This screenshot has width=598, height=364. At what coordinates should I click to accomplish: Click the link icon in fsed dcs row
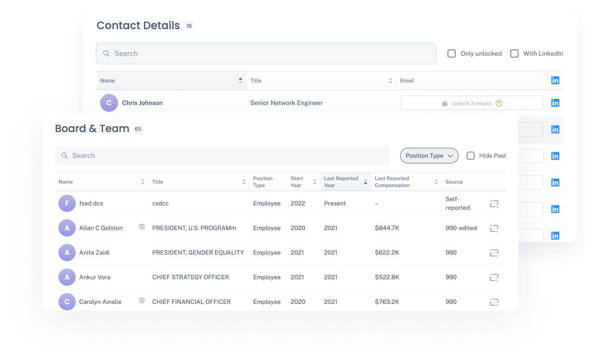click(x=494, y=204)
